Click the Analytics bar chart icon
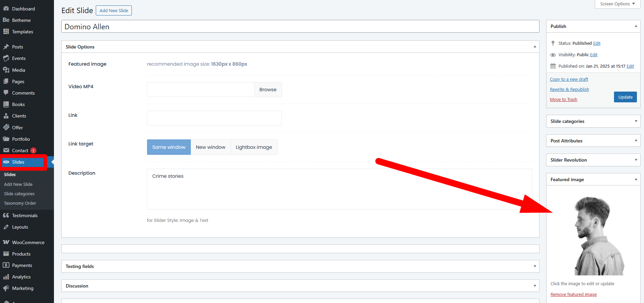This screenshot has height=303, width=644. [x=6, y=277]
